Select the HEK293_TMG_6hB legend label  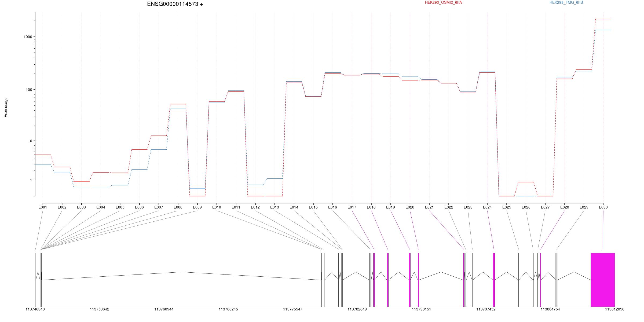[566, 2]
